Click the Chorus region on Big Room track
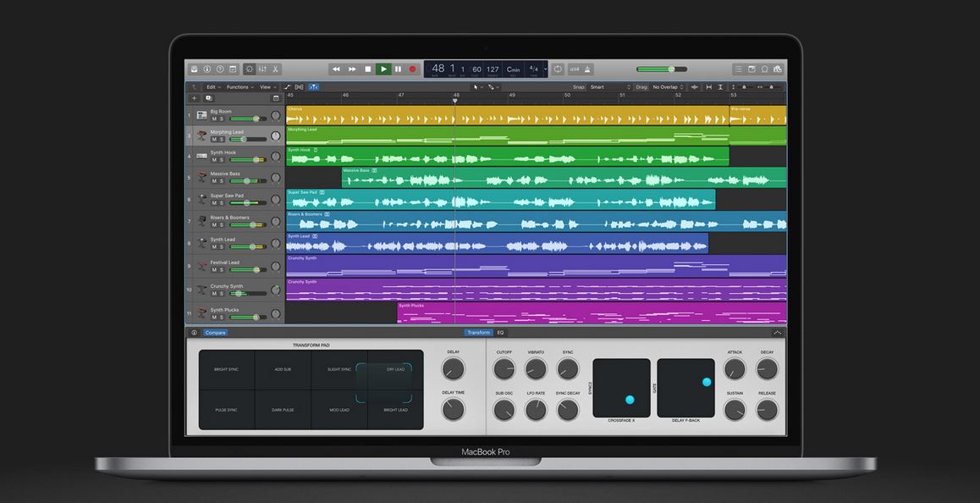This screenshot has height=503, width=980. tap(506, 116)
